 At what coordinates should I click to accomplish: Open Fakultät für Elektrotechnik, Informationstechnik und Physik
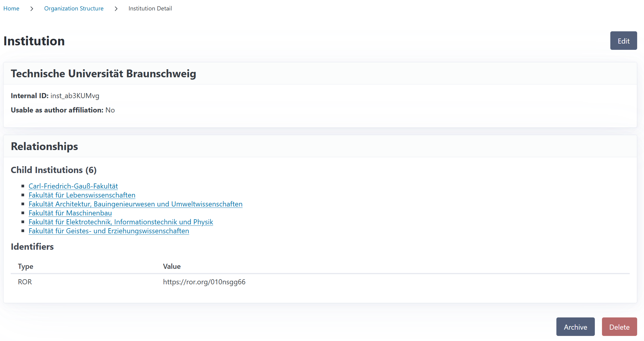[x=121, y=222]
